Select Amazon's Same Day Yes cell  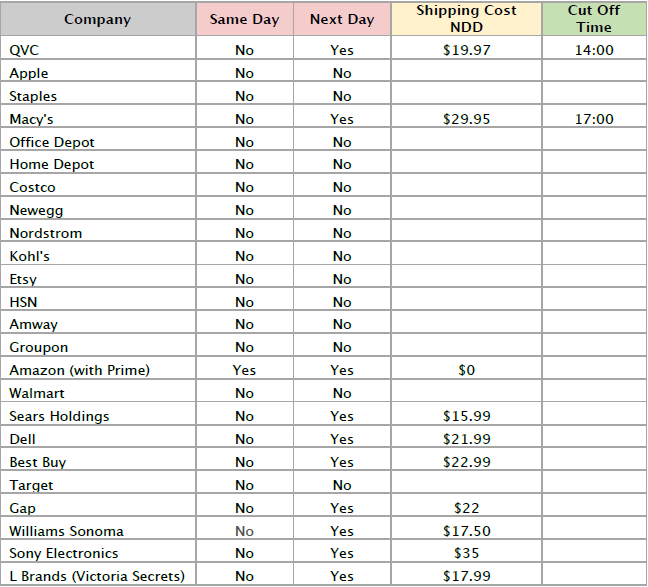[x=244, y=370]
